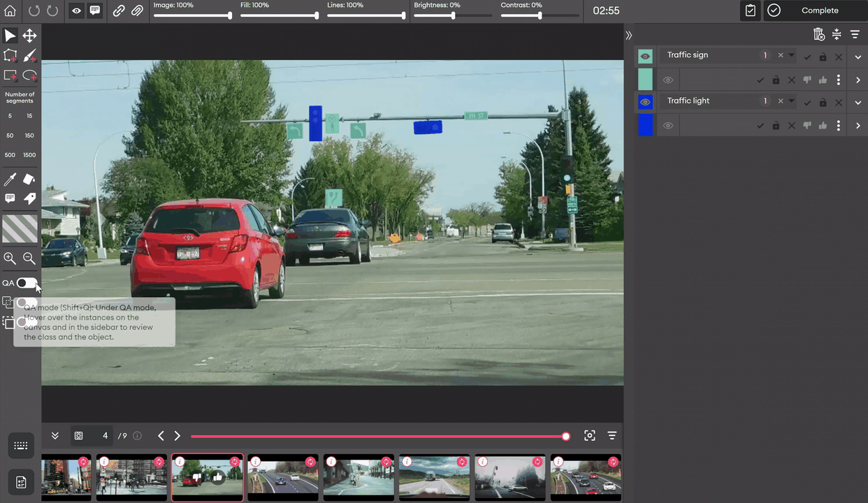Select the Move pan tool
This screenshot has width=868, height=503.
point(29,36)
